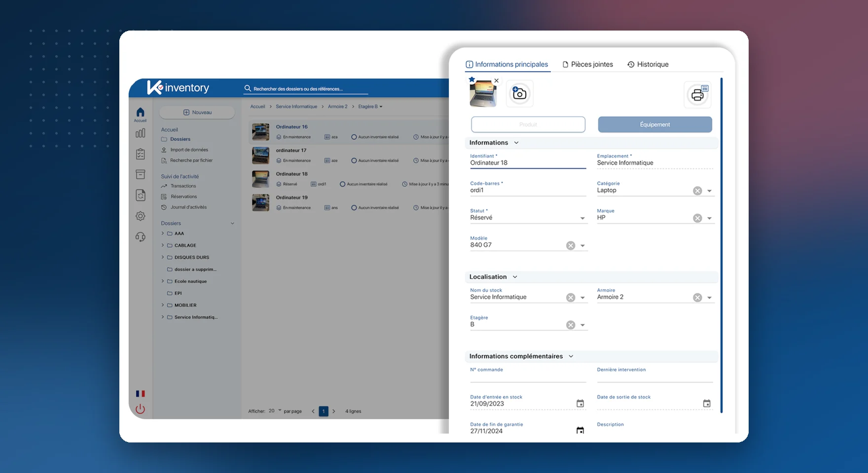Open the statistics bar chart sidebar icon
The image size is (868, 473).
pos(141,133)
